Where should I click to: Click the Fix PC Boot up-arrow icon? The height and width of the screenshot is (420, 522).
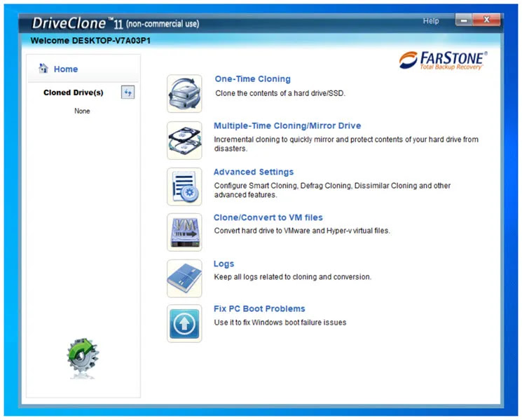184,323
